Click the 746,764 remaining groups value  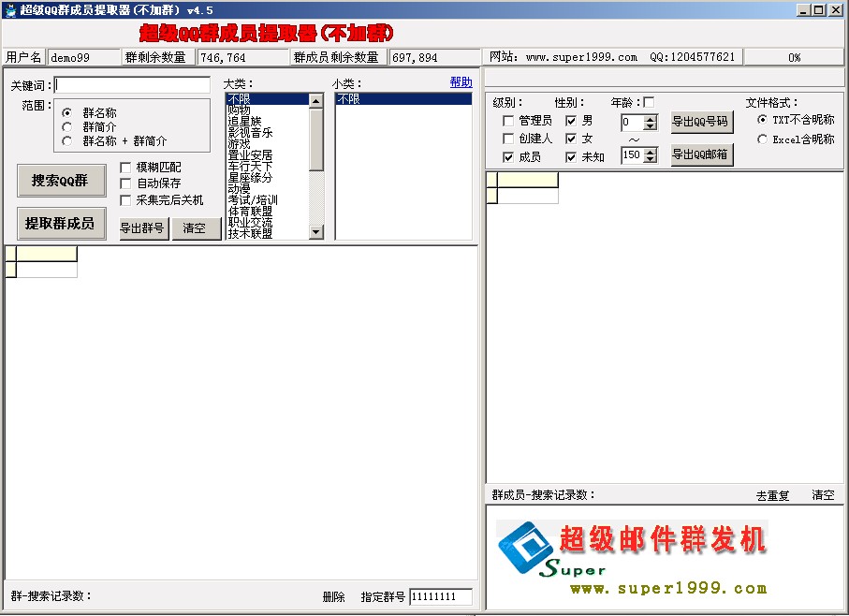243,57
